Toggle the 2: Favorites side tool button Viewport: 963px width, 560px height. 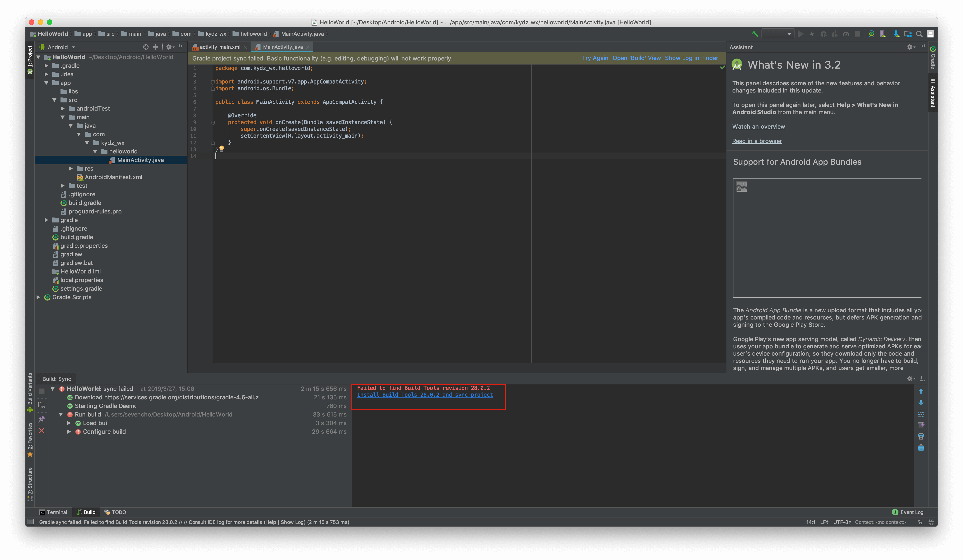click(x=30, y=439)
